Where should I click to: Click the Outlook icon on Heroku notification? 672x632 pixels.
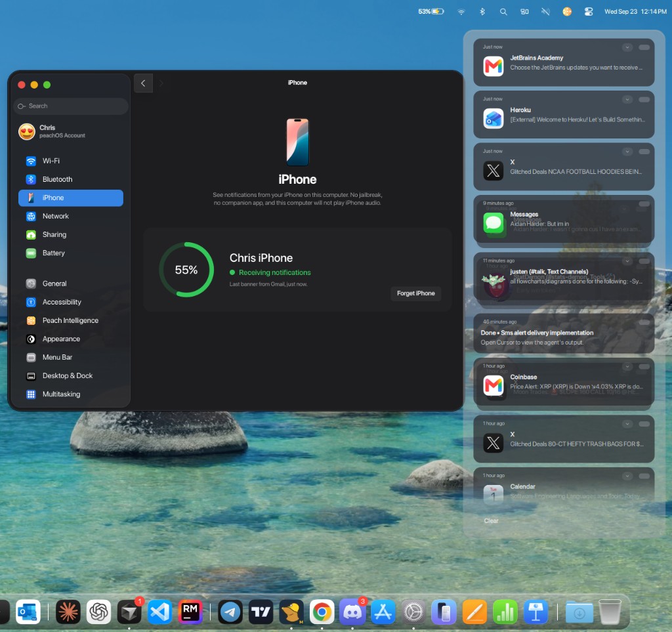coord(493,119)
